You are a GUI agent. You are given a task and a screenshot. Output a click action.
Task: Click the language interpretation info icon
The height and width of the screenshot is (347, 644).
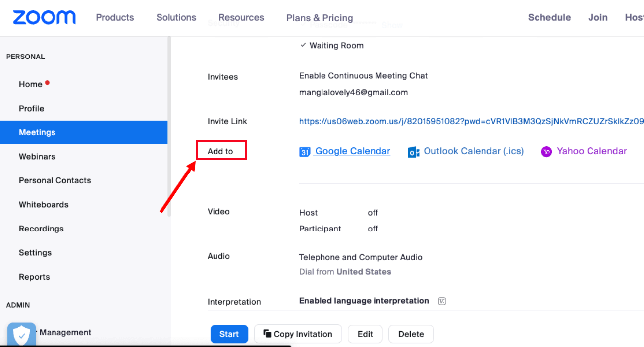click(442, 301)
